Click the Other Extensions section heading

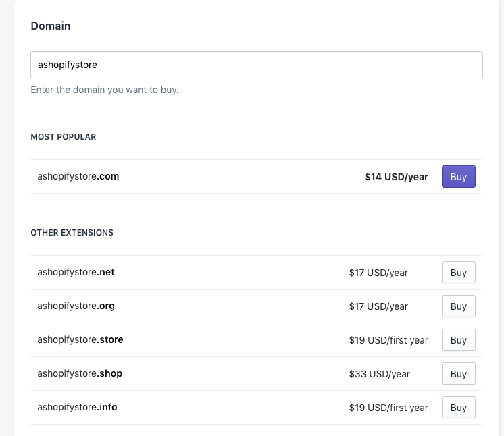[72, 233]
